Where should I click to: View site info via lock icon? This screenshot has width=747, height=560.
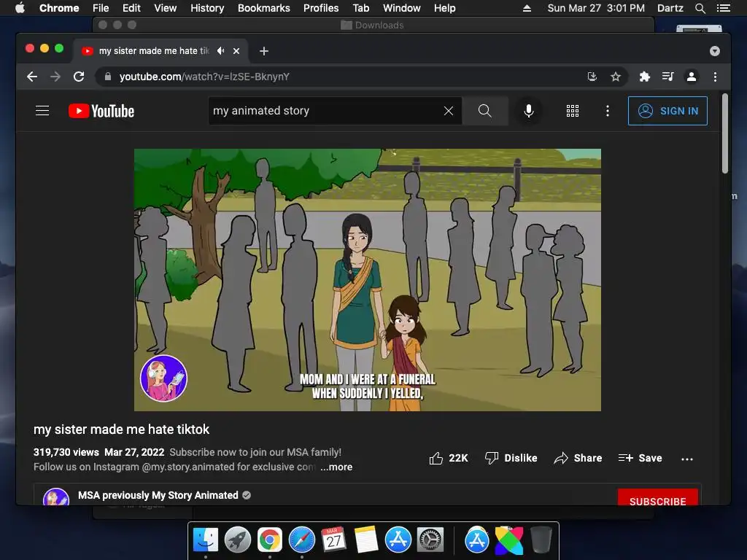pos(108,77)
